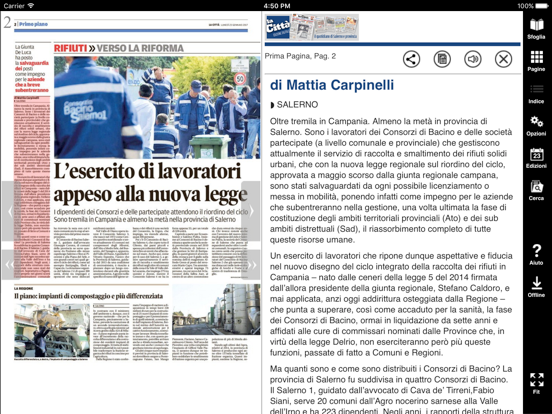Open the Il piano: impianti di compostaggio article
The image size is (552, 414).
[88, 296]
